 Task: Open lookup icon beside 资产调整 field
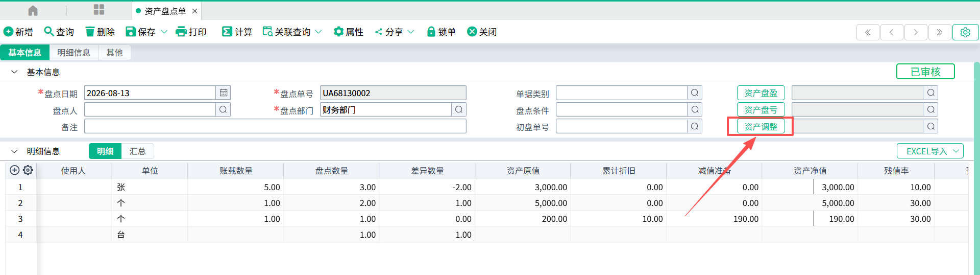click(x=931, y=126)
